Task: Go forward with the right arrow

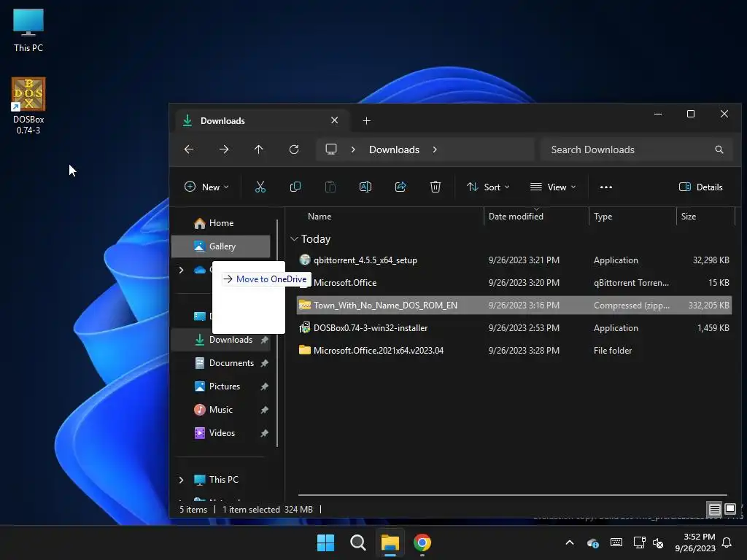Action: click(224, 149)
